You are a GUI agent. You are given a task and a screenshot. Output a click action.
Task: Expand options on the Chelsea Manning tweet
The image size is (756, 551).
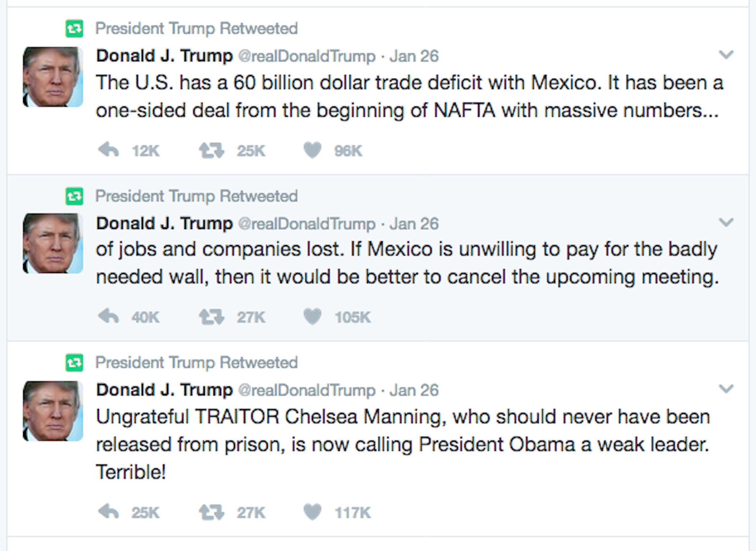pyautogui.click(x=725, y=389)
